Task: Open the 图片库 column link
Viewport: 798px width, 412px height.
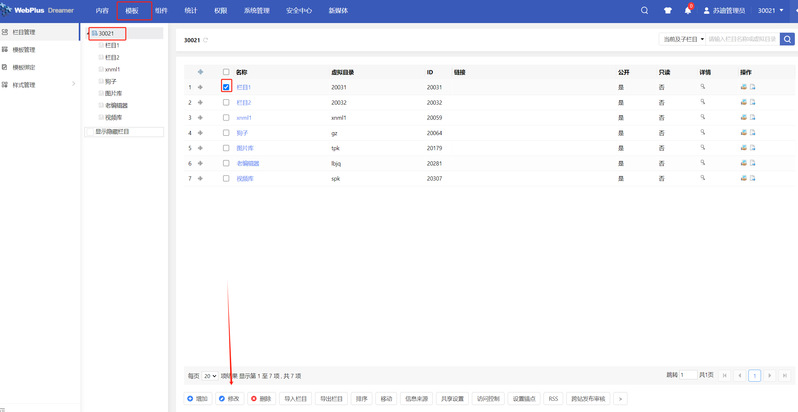Action: coord(245,147)
